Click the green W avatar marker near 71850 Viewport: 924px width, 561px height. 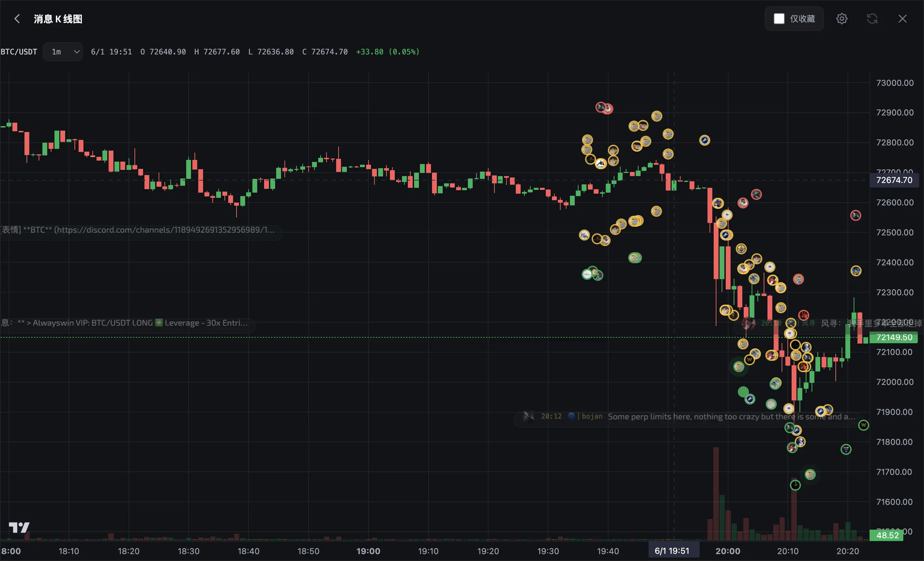(864, 425)
